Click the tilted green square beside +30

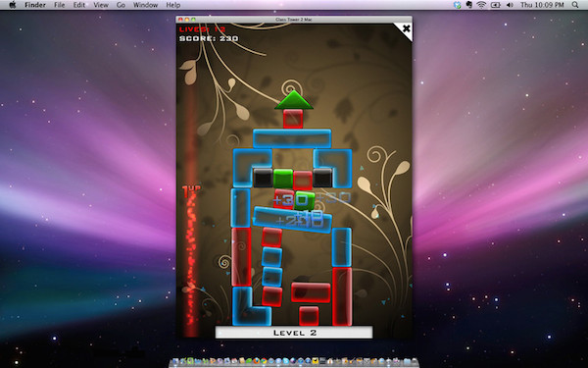304,201
